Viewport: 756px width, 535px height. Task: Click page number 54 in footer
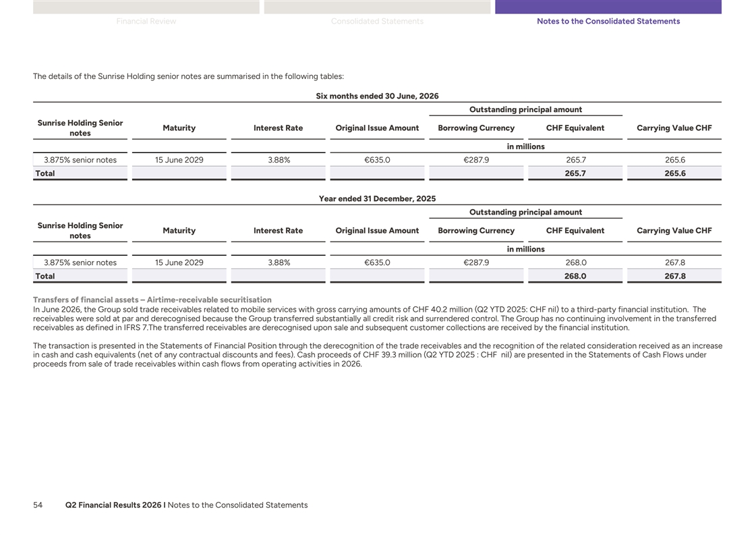[x=38, y=505]
